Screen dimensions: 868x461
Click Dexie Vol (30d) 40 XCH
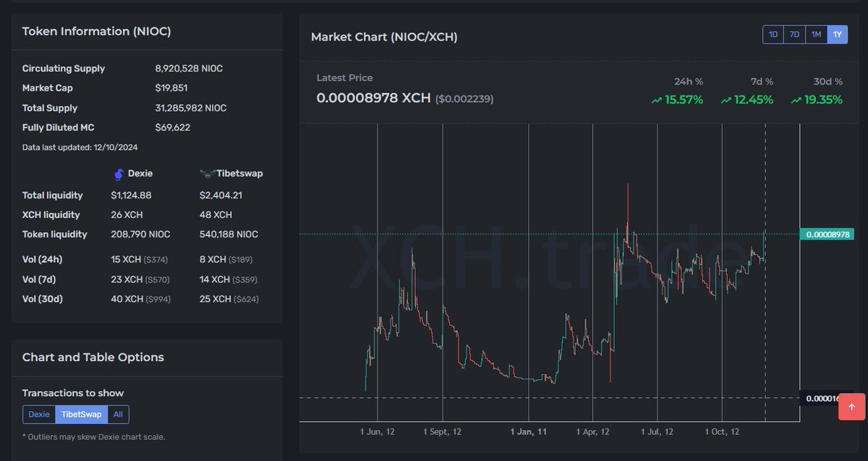point(127,299)
